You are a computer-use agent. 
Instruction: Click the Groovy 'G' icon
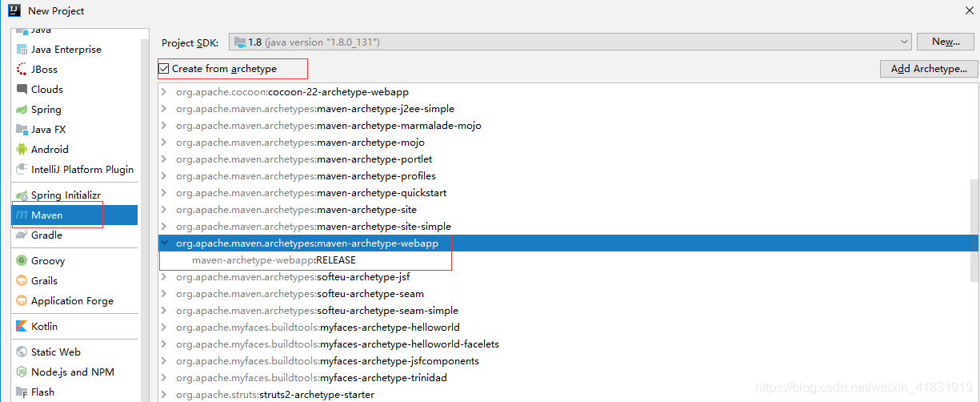point(22,261)
